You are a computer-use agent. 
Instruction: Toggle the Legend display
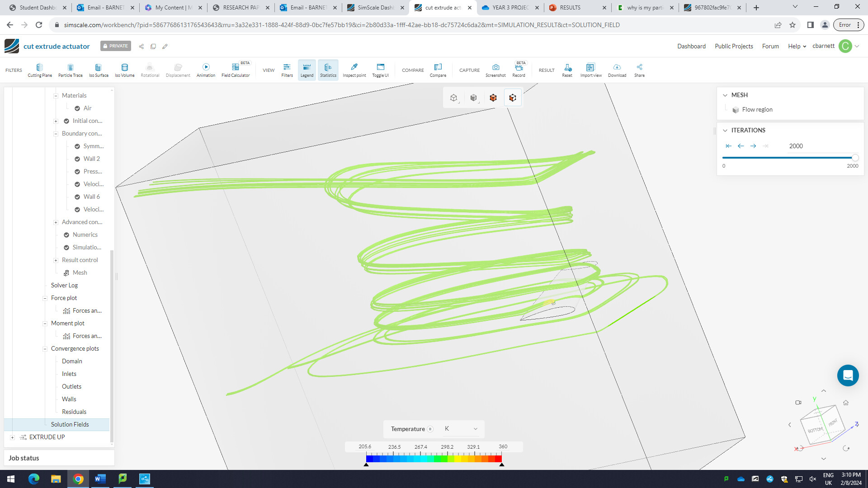point(307,69)
